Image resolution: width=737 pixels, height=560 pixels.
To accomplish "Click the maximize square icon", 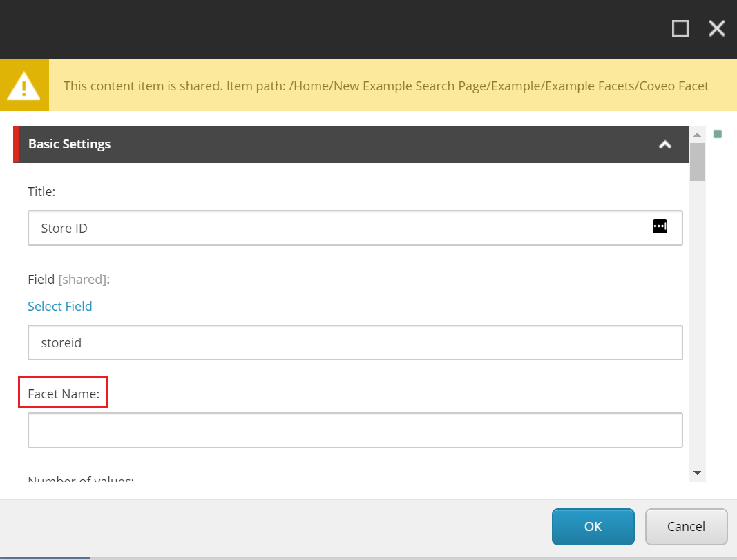I will (x=680, y=28).
